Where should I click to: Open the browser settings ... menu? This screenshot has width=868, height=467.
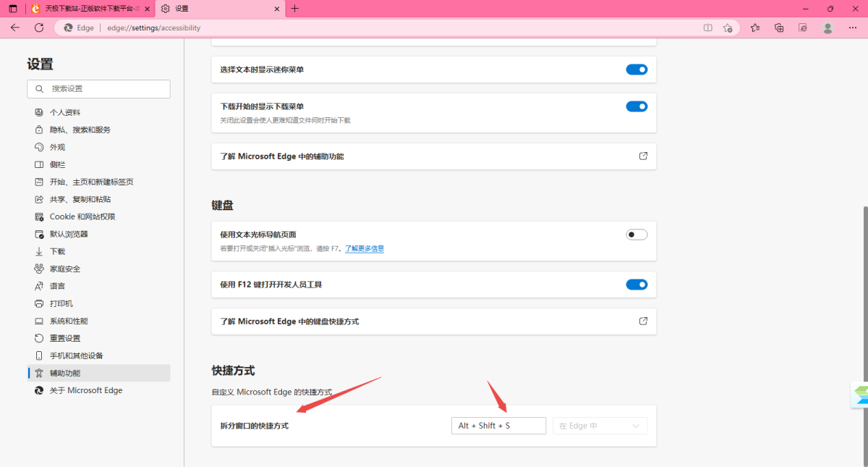point(852,28)
